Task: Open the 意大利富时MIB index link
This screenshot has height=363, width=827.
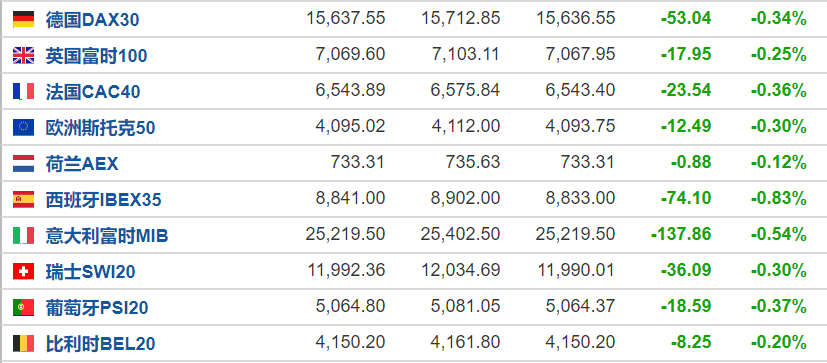Action: click(107, 236)
